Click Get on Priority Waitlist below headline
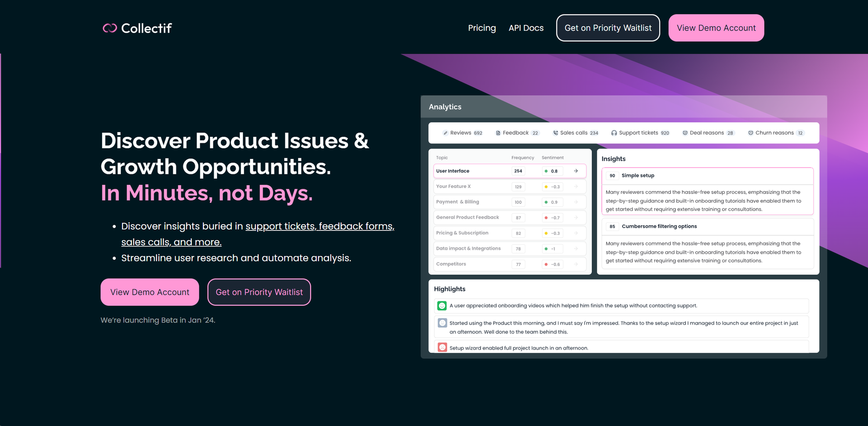Viewport: 868px width, 426px height. click(259, 292)
